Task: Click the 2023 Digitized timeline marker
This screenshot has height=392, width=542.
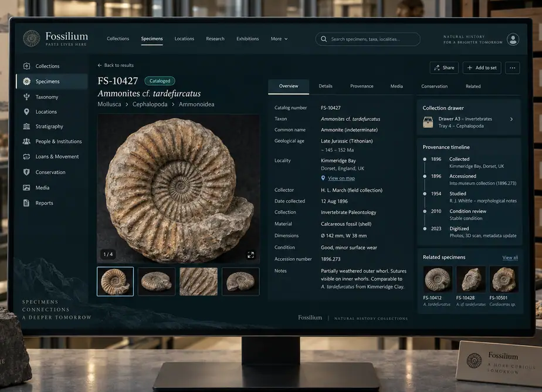Action: coord(425,228)
